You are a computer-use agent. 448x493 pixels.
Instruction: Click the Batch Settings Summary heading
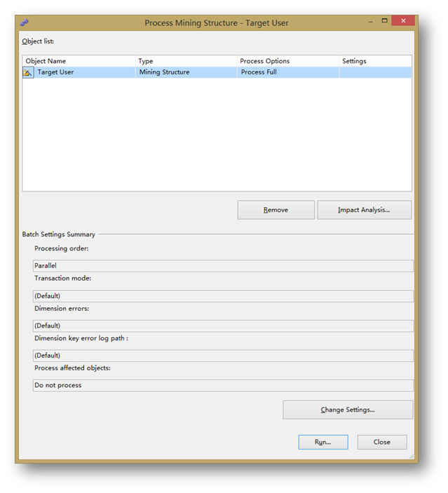58,234
